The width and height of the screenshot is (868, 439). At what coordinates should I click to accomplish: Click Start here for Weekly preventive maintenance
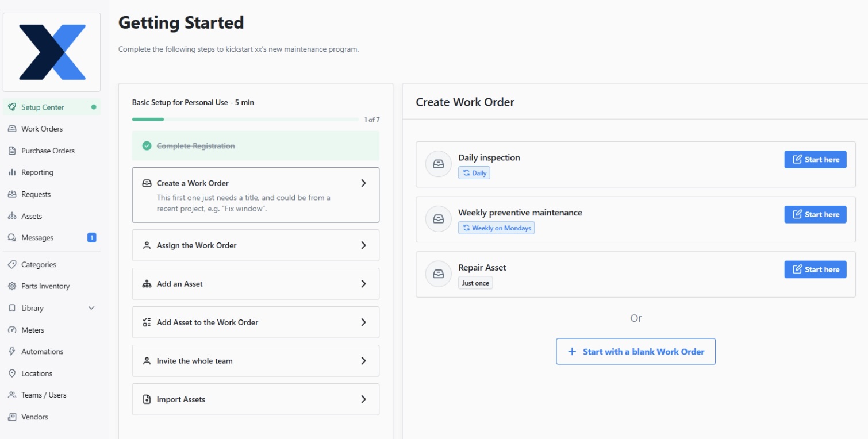(x=815, y=214)
